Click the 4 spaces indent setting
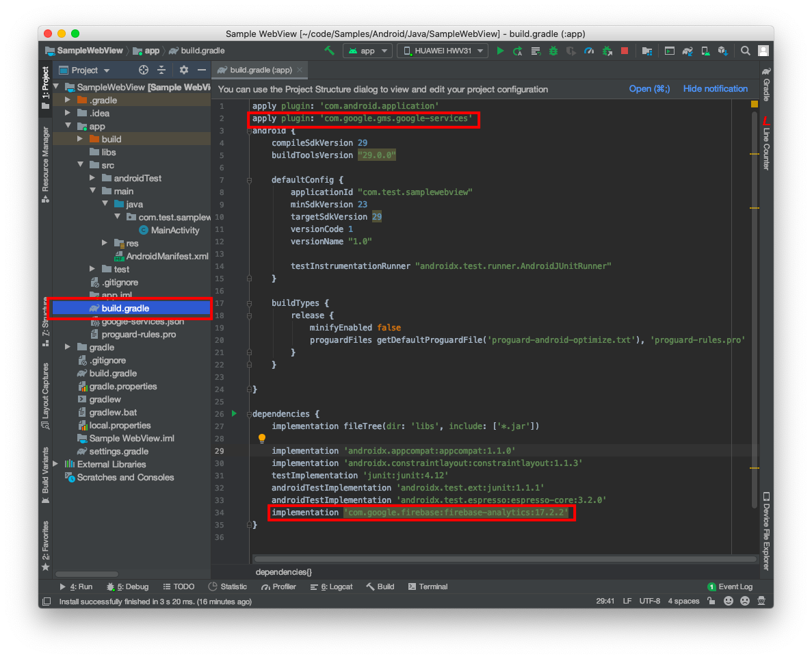812x659 pixels. 683,601
